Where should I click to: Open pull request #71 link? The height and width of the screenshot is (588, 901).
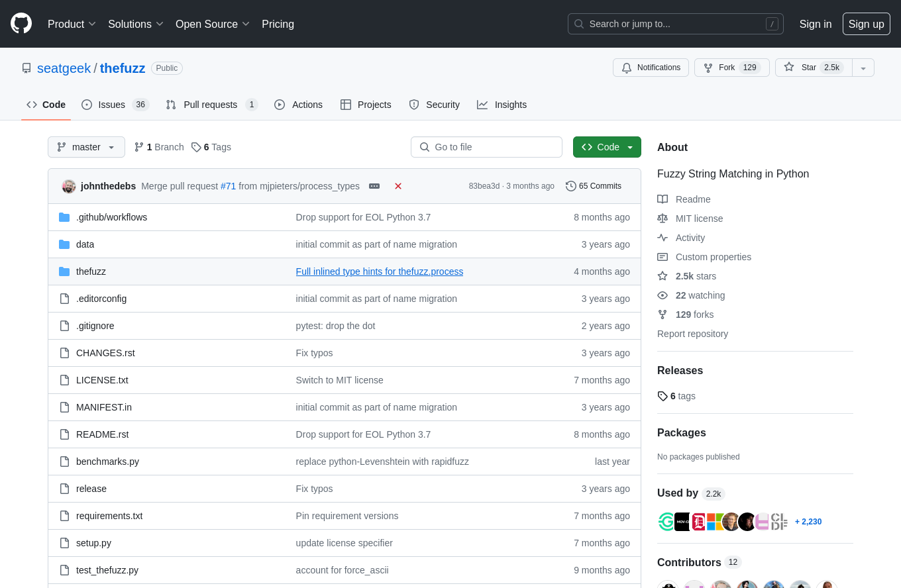coord(228,186)
